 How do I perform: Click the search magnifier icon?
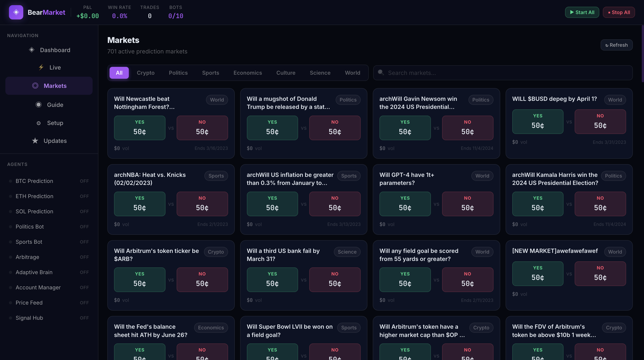381,72
